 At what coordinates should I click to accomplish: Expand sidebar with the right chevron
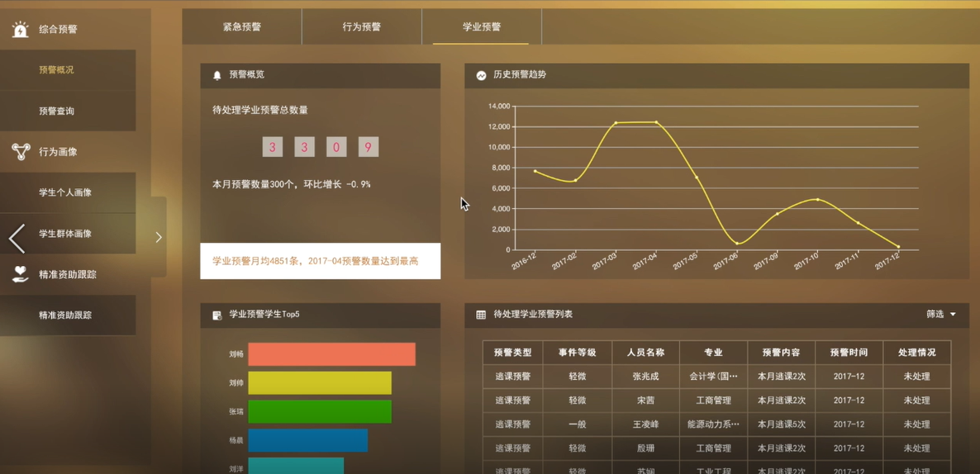(159, 237)
